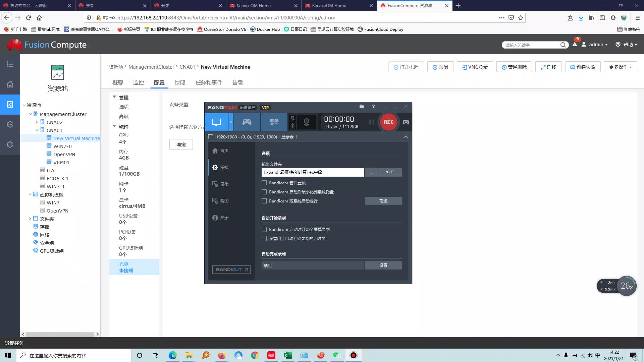Open the 更多操作 dropdown
Screen dimensions: 644x362
click(x=620, y=67)
